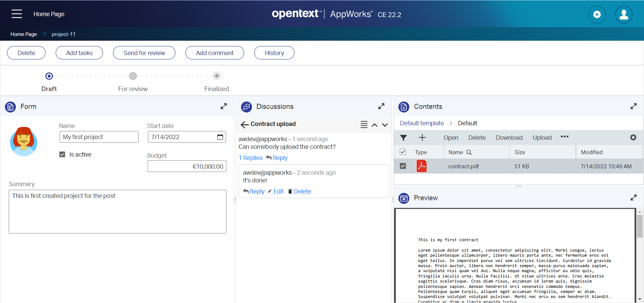Uncheck the Is active checkbox
This screenshot has height=303, width=644.
62,155
